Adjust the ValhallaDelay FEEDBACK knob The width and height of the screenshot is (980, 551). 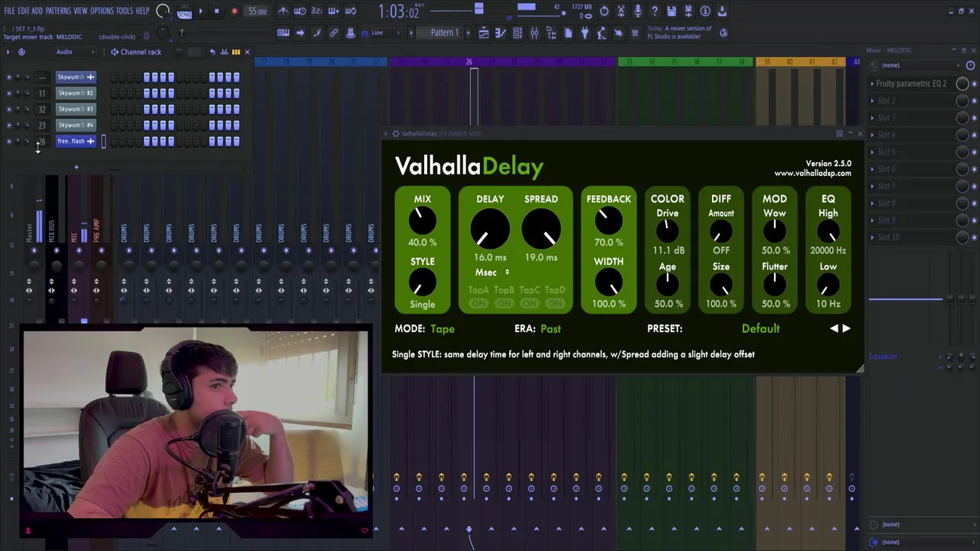point(609,222)
